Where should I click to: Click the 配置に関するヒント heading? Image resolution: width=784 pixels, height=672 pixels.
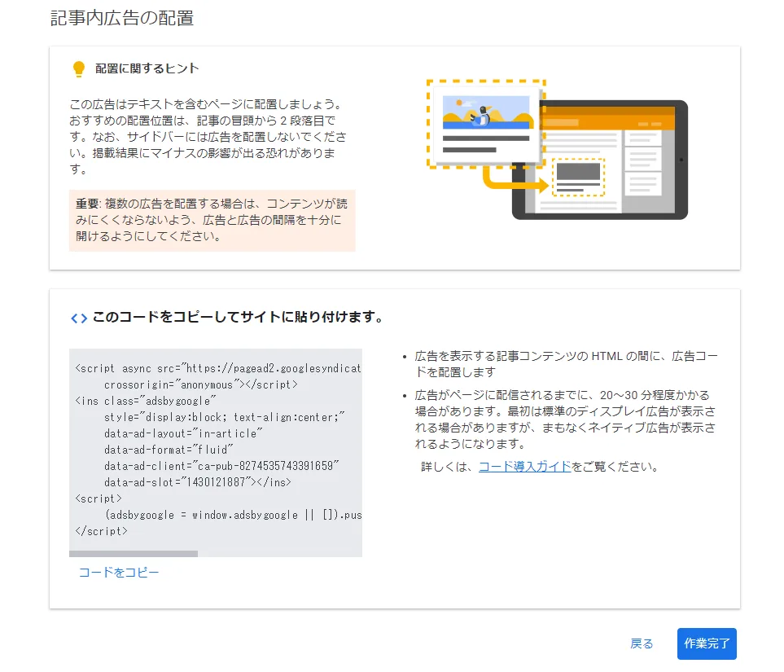pyautogui.click(x=147, y=69)
